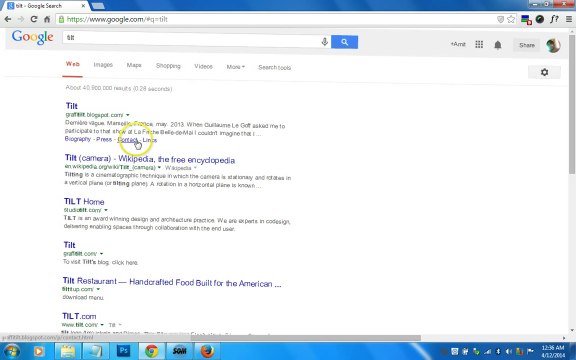
Task: Open Tilt (camera) Wikipedia result
Action: pyautogui.click(x=150, y=159)
